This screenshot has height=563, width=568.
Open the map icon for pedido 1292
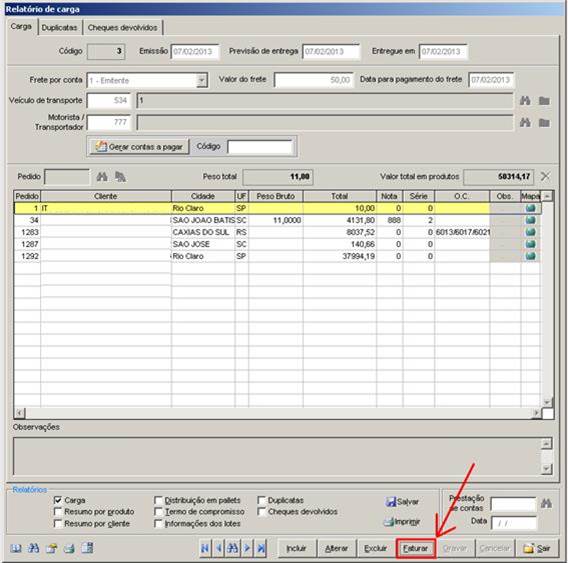pos(530,256)
